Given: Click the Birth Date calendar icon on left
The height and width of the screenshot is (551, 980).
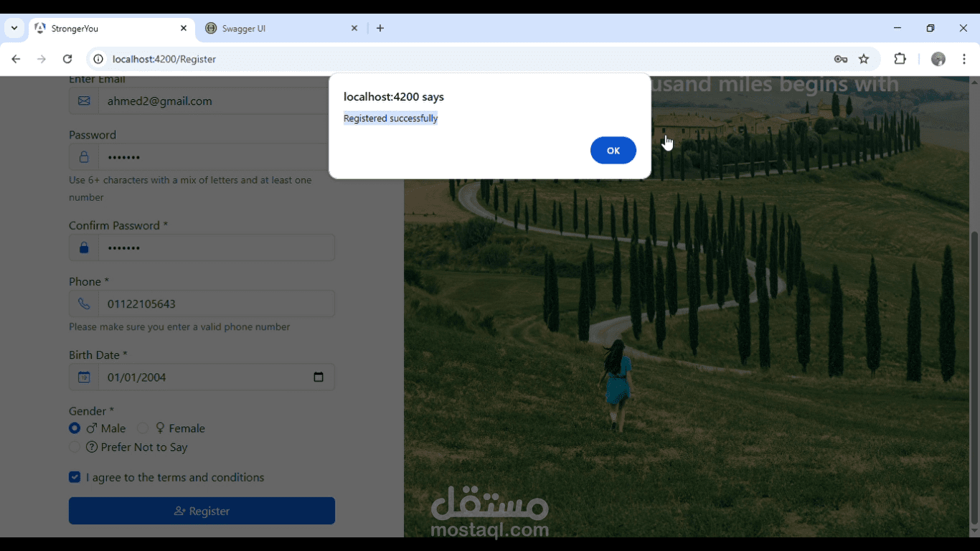Looking at the screenshot, I should pyautogui.click(x=84, y=377).
